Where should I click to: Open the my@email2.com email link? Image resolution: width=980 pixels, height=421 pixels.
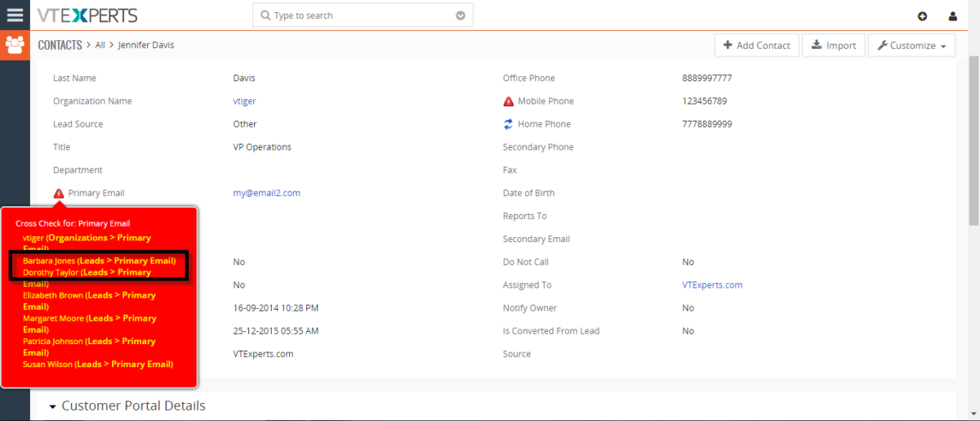click(x=266, y=193)
